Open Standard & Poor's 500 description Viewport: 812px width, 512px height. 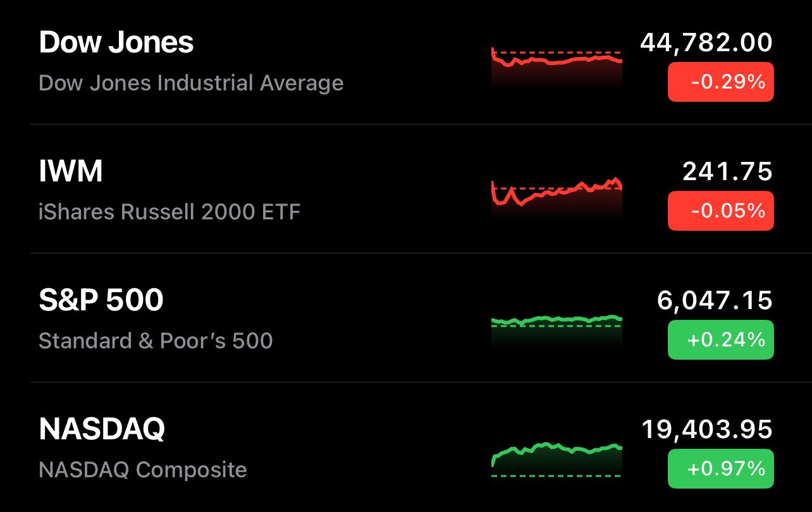pos(156,341)
